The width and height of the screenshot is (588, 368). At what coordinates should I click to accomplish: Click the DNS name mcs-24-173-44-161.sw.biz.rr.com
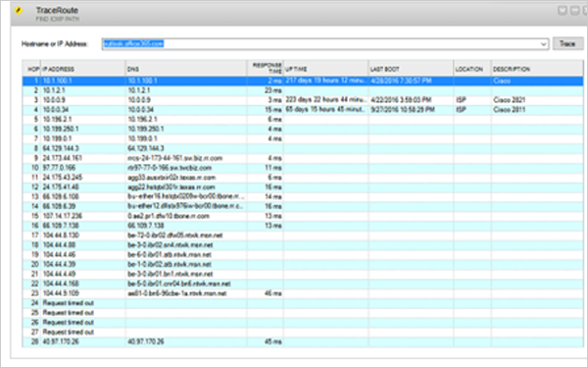tap(175, 158)
